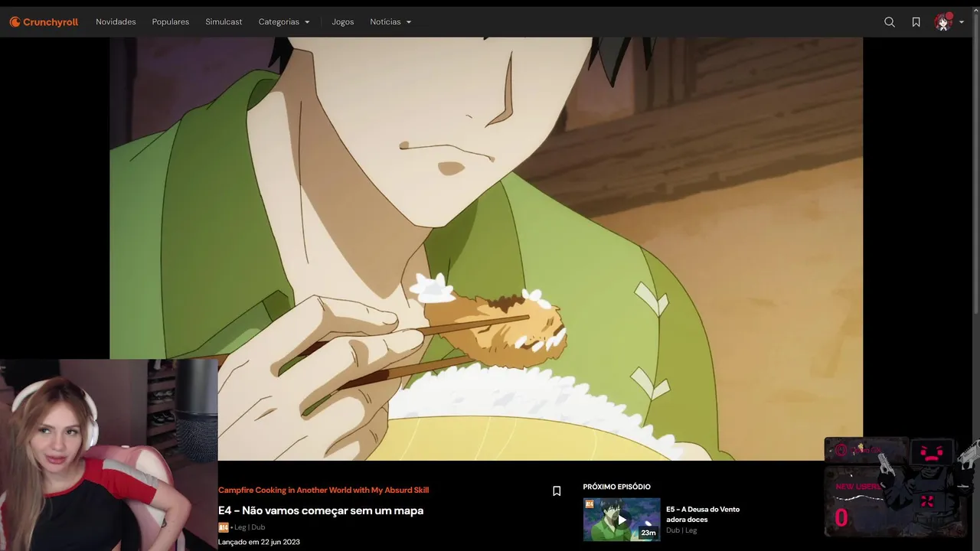Toggle the episode watchlist bookmark icon
This screenshot has width=980, height=551.
point(557,491)
